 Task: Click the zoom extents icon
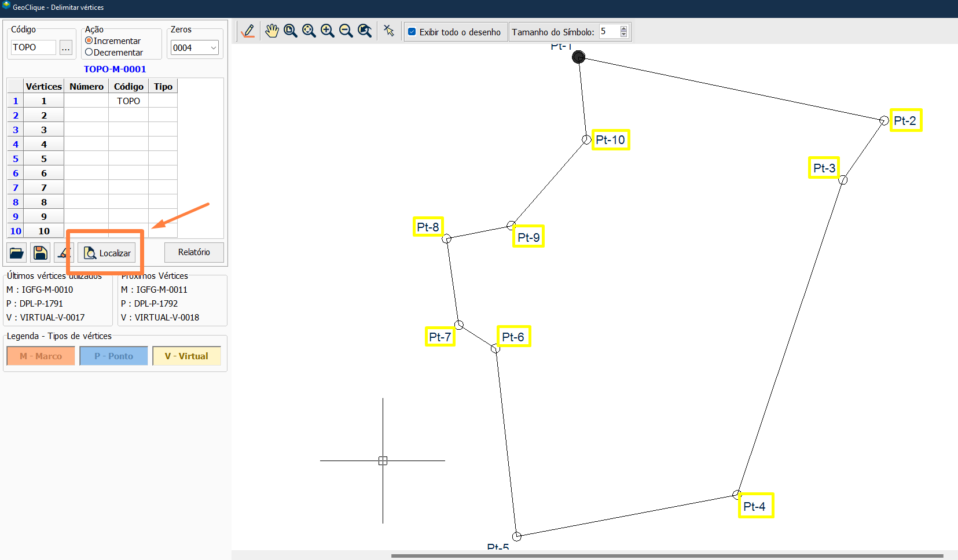click(x=309, y=31)
